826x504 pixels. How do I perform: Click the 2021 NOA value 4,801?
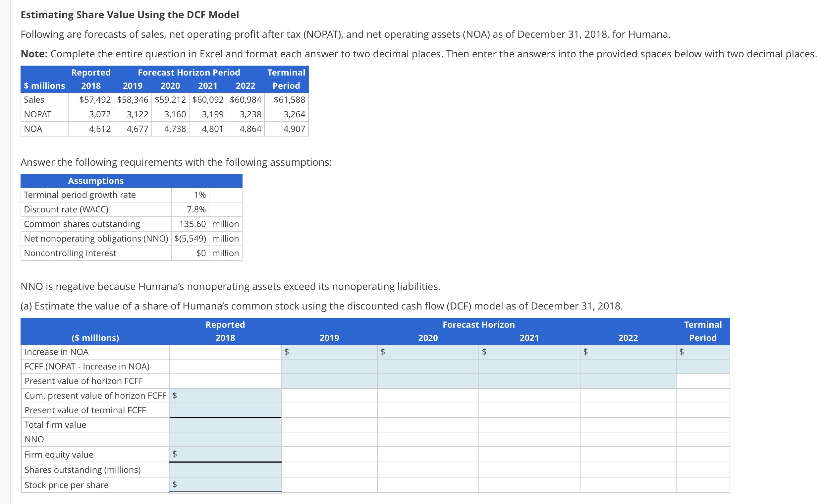tap(212, 129)
